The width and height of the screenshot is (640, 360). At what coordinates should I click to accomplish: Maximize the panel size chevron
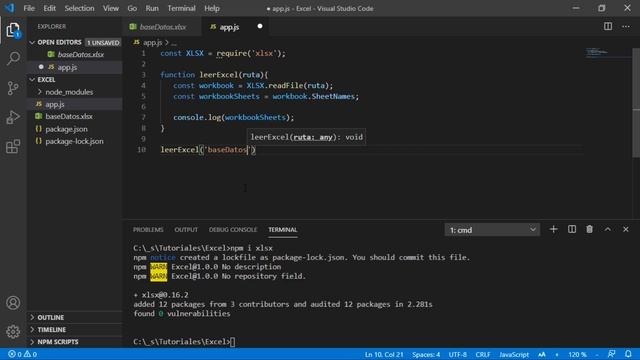608,229
